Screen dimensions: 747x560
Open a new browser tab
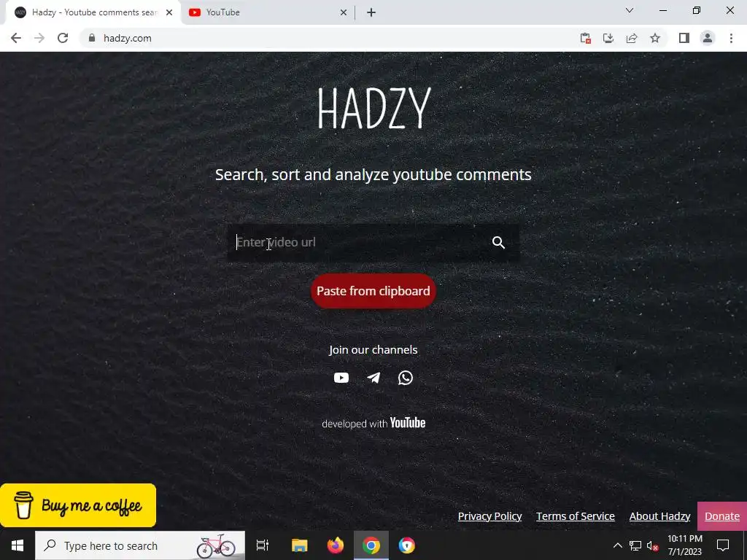[x=371, y=13]
